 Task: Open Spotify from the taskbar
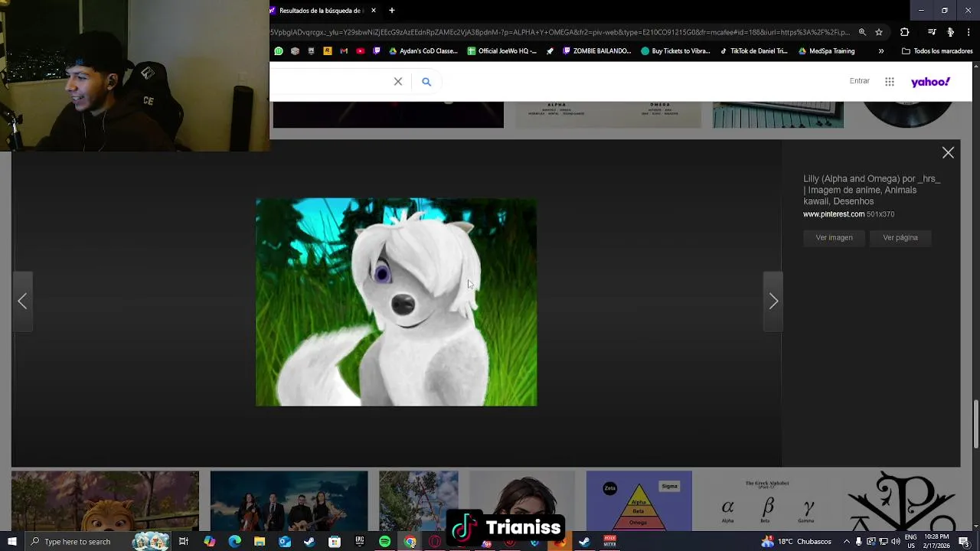pos(385,542)
